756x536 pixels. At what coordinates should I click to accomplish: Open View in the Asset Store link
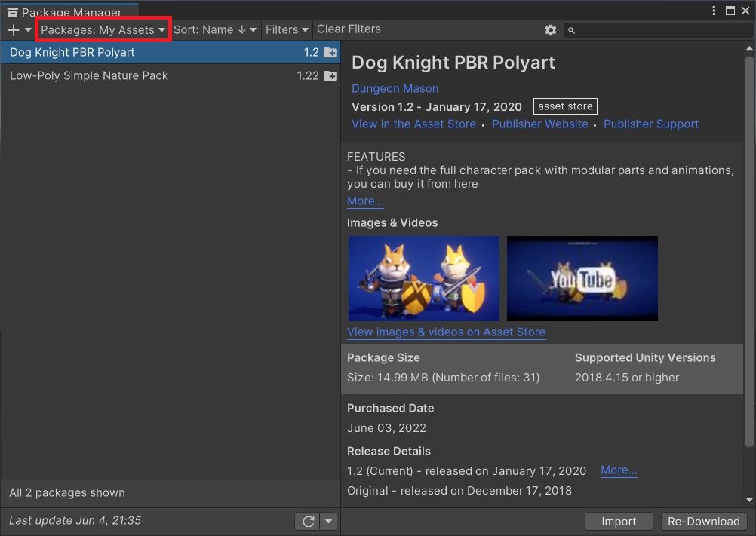(413, 124)
